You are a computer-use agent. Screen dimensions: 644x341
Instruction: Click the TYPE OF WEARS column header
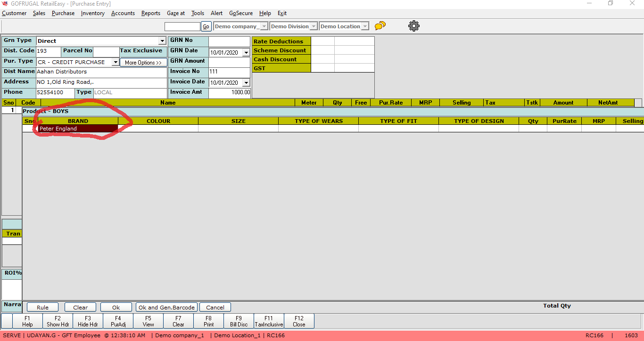(319, 121)
